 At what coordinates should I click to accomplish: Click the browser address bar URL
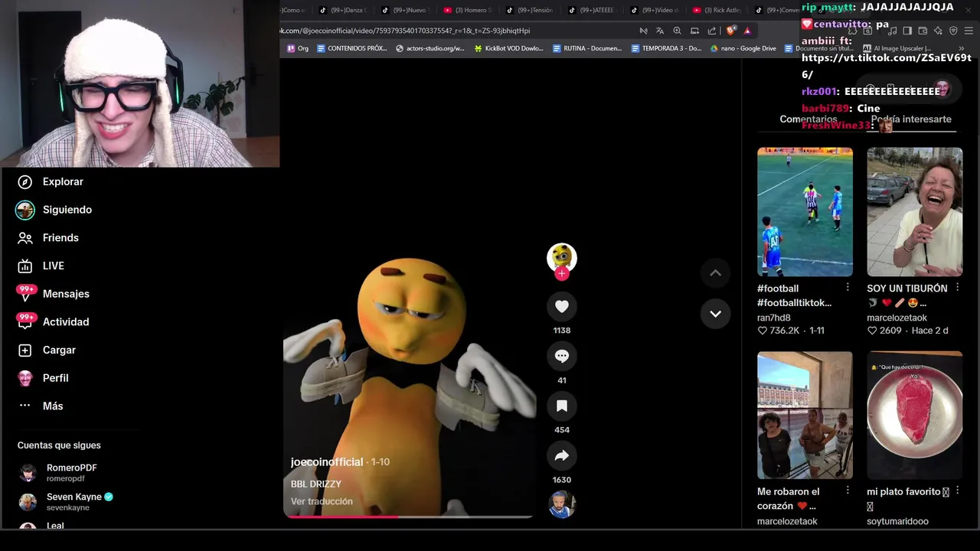pos(406,31)
